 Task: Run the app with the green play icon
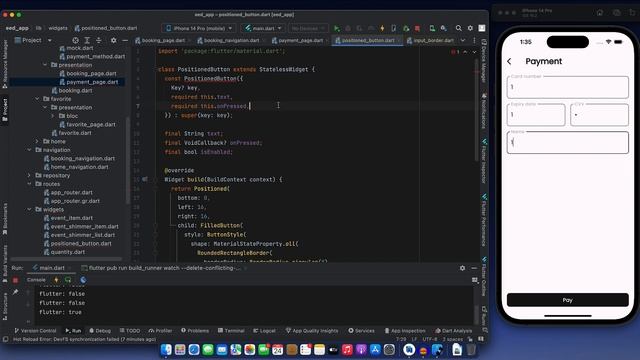336,28
